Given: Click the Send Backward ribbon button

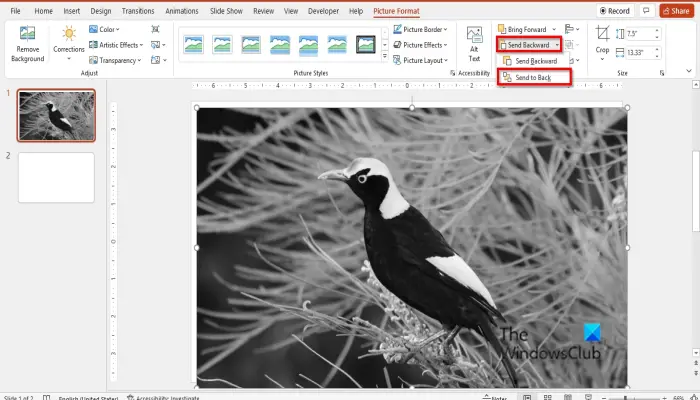Looking at the screenshot, I should (524, 45).
